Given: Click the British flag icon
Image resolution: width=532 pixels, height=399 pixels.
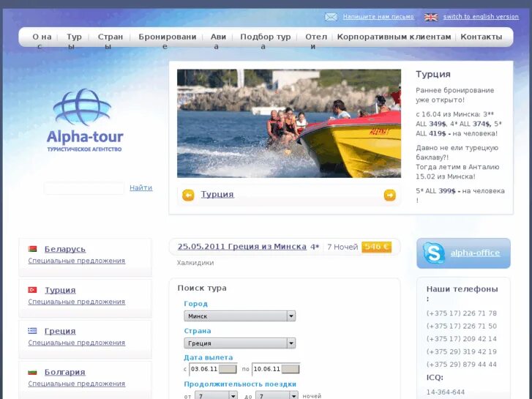Looking at the screenshot, I should point(431,17).
